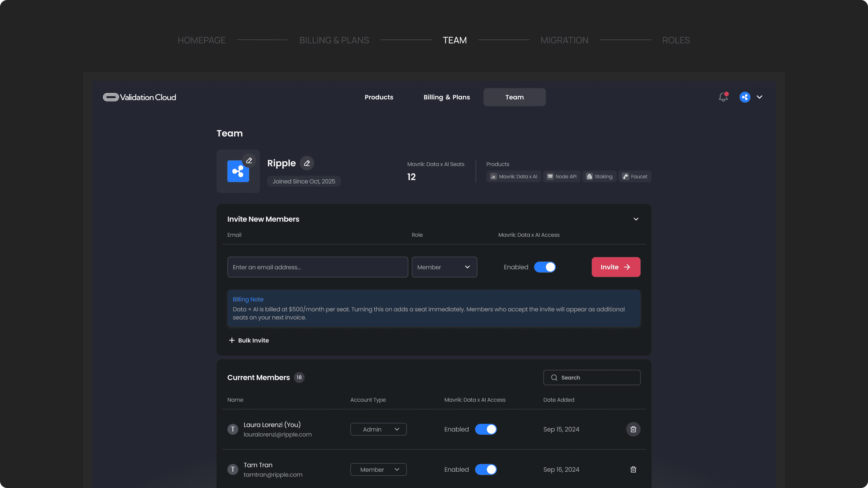Delete member Tam Tran
Screen dimensions: 868x488
tap(633, 470)
